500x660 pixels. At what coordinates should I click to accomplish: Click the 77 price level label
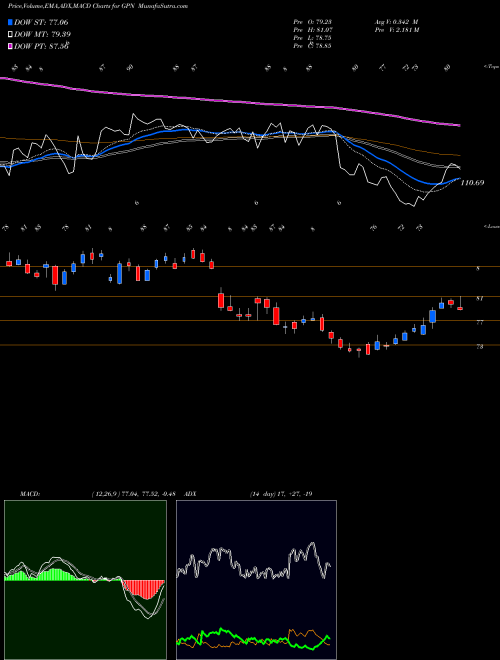479,322
